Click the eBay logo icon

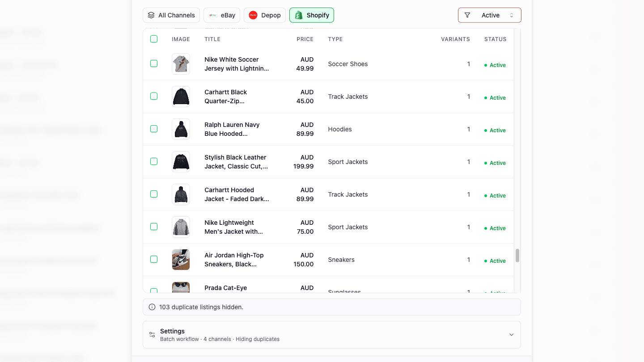[213, 15]
